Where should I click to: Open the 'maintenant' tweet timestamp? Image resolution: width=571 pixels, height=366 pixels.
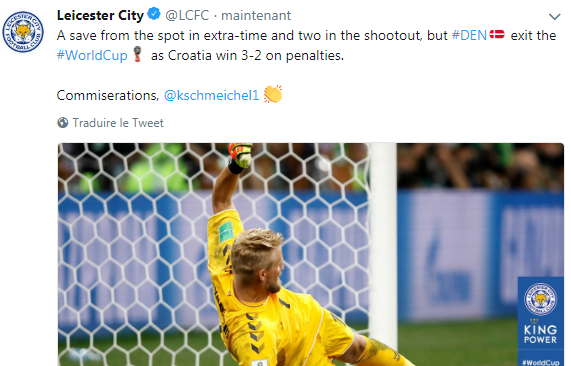click(256, 15)
